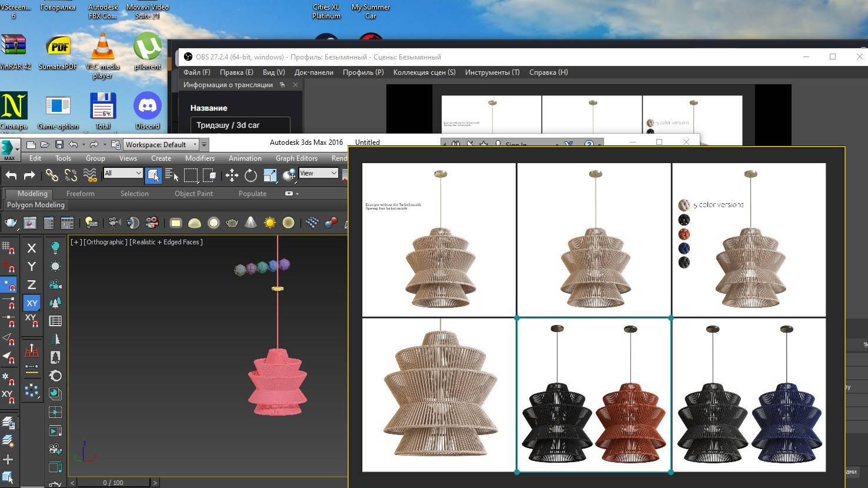Click the teapot render icon
Viewport: 868px width, 488px height.
pyautogui.click(x=11, y=223)
